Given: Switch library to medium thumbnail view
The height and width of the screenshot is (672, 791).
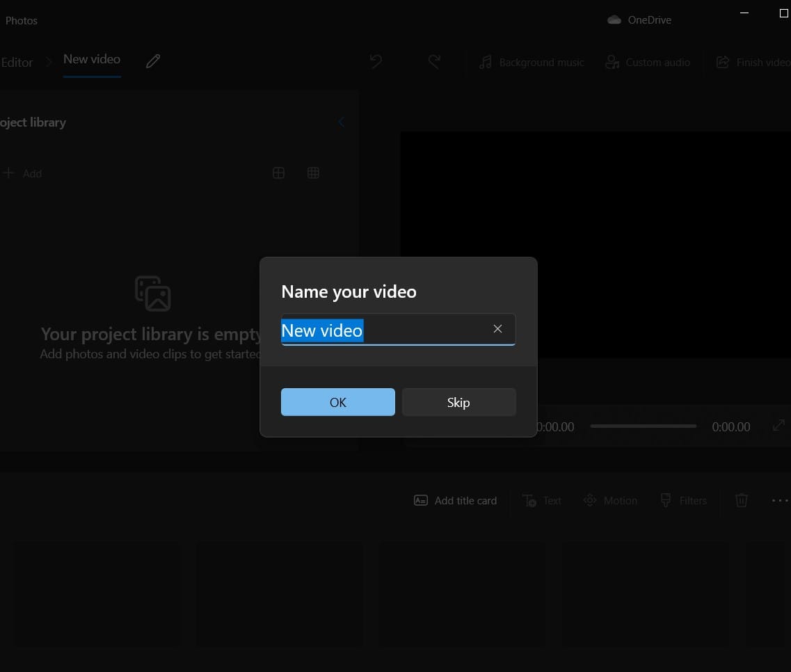Looking at the screenshot, I should tap(278, 173).
